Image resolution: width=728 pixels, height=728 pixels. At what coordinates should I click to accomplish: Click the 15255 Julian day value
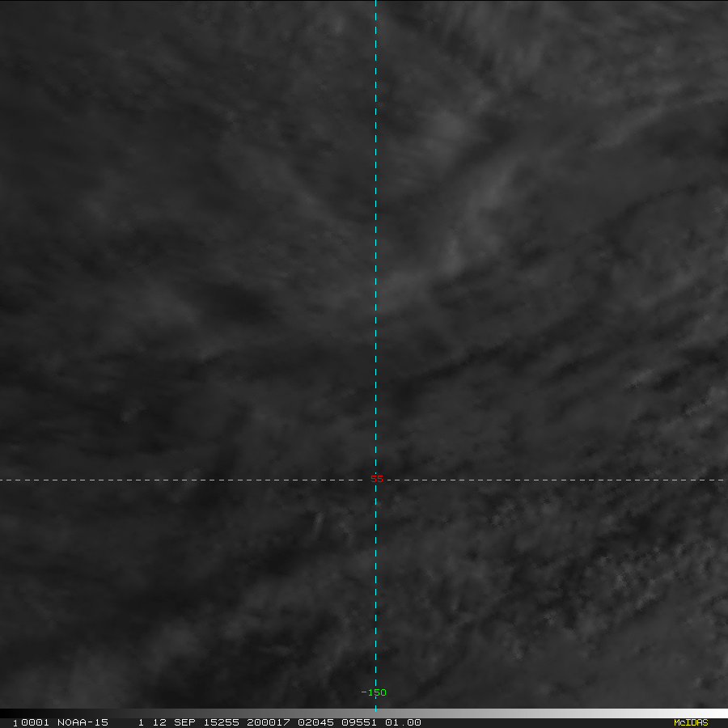click(217, 722)
